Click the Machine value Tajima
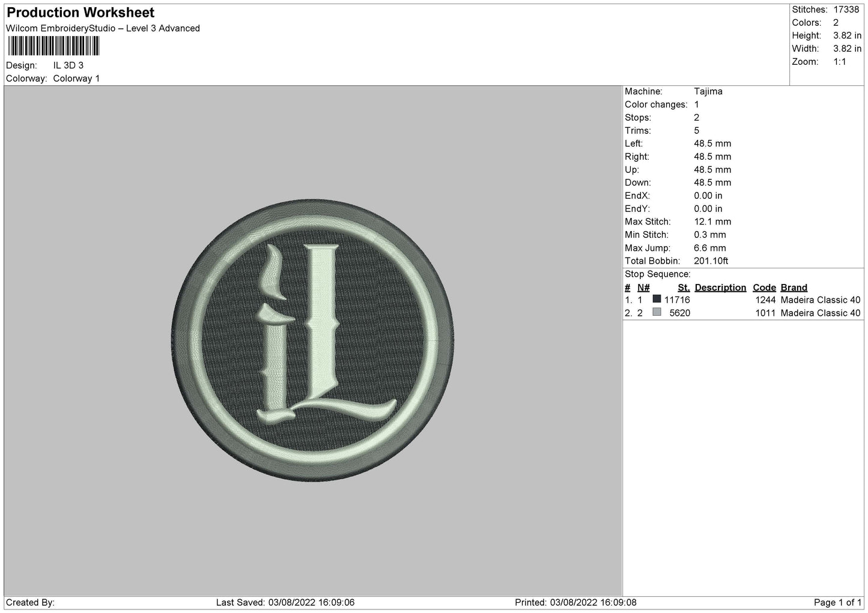 point(708,91)
